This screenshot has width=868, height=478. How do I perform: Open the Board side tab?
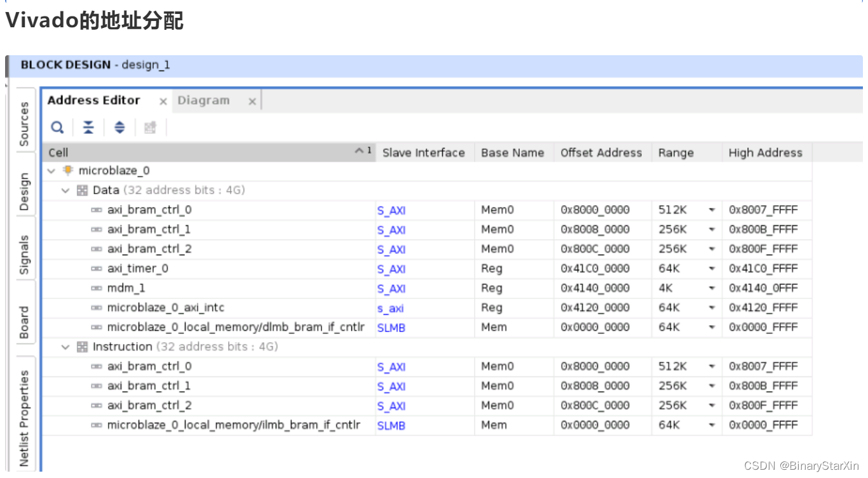point(24,322)
